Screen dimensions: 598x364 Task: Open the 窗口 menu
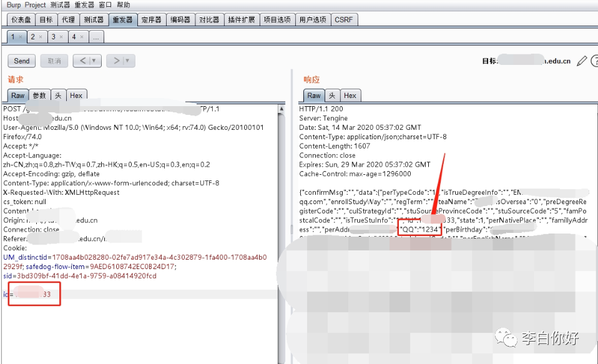[x=105, y=5]
